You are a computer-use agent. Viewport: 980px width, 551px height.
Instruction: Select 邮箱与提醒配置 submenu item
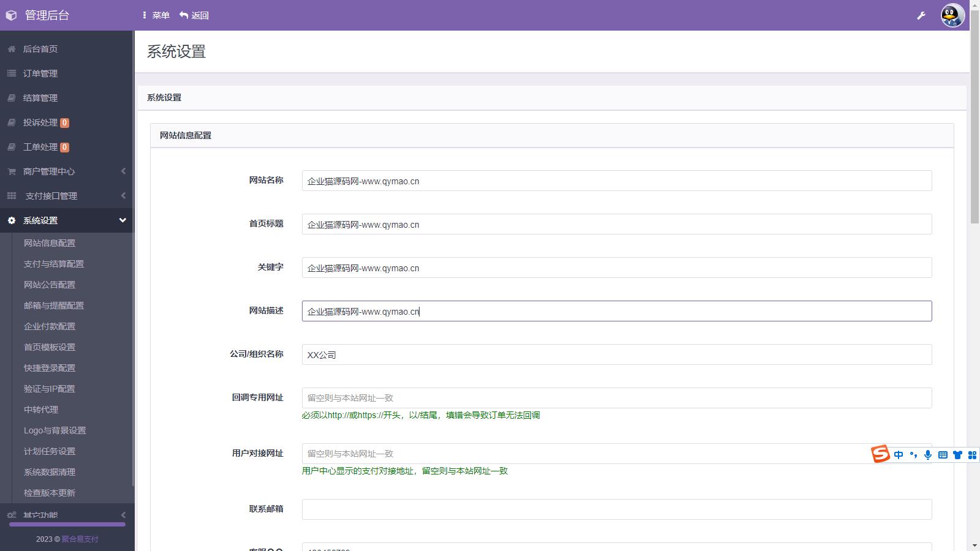coord(54,305)
